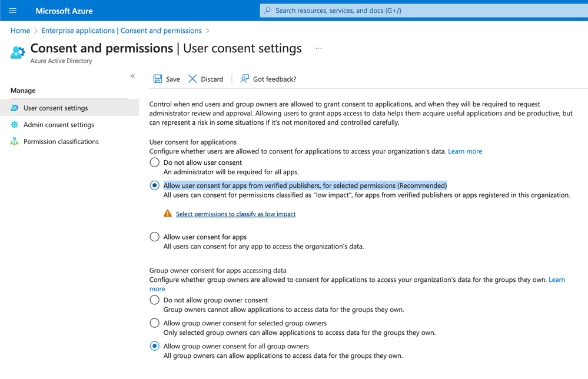Click the User consent settings icon
This screenshot has width=588, height=379.
(x=15, y=108)
